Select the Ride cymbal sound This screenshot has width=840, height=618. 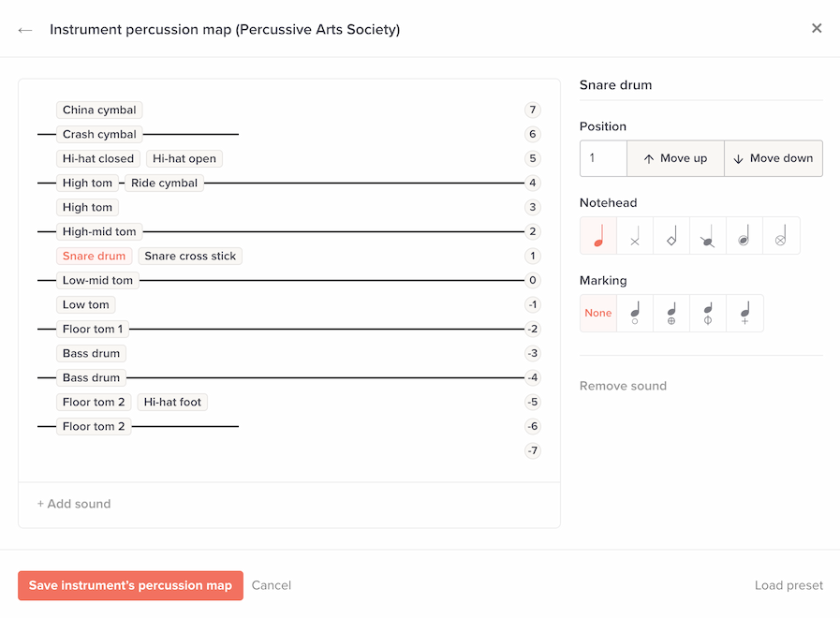(165, 183)
